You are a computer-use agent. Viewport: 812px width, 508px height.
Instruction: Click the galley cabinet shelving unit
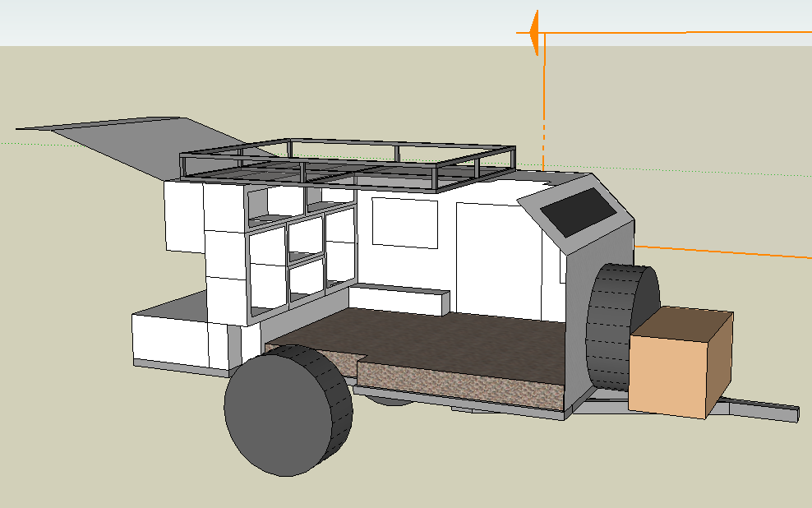(302, 252)
